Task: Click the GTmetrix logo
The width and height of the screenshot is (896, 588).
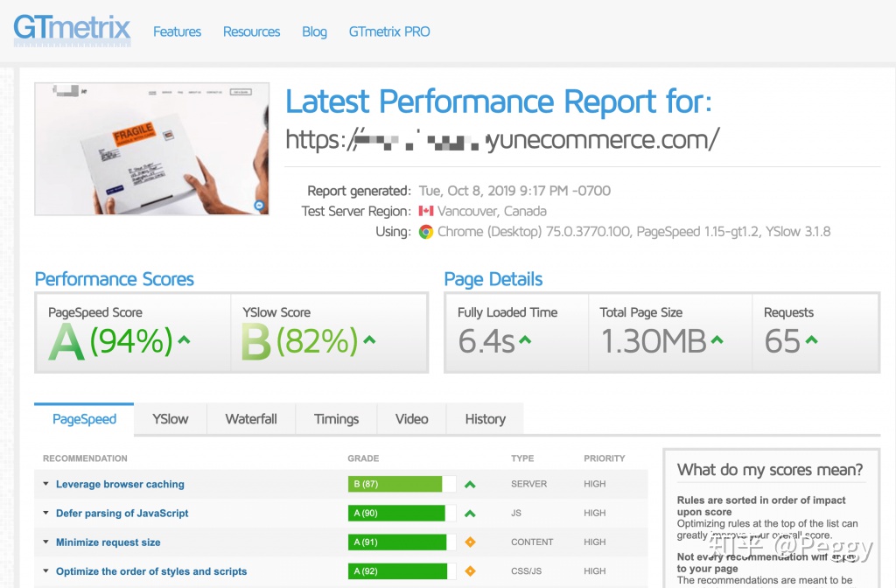Action: coord(72,29)
